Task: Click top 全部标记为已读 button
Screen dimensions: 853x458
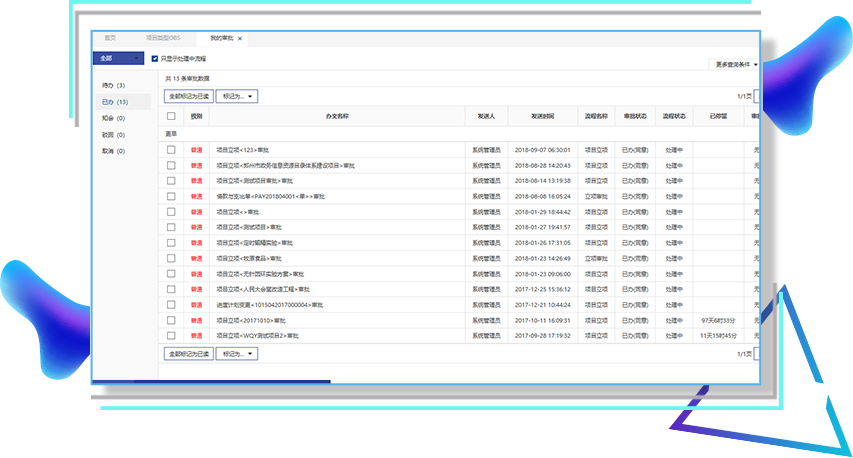Action: pyautogui.click(x=187, y=96)
